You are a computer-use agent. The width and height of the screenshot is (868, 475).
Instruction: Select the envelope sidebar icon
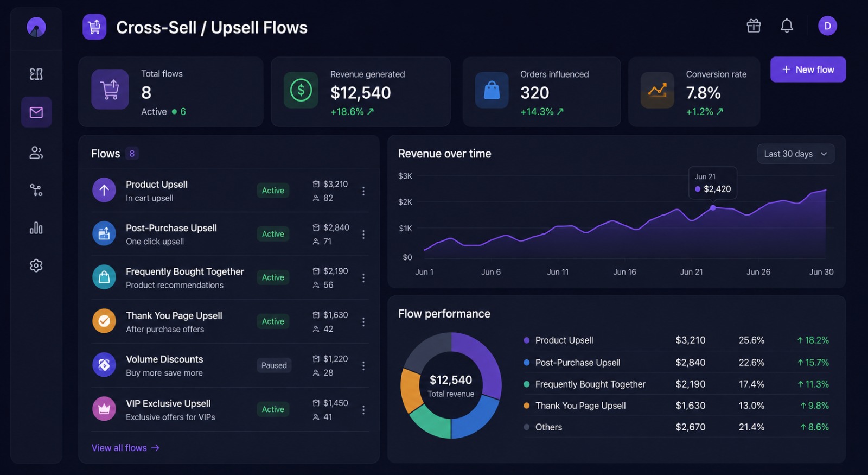point(36,112)
